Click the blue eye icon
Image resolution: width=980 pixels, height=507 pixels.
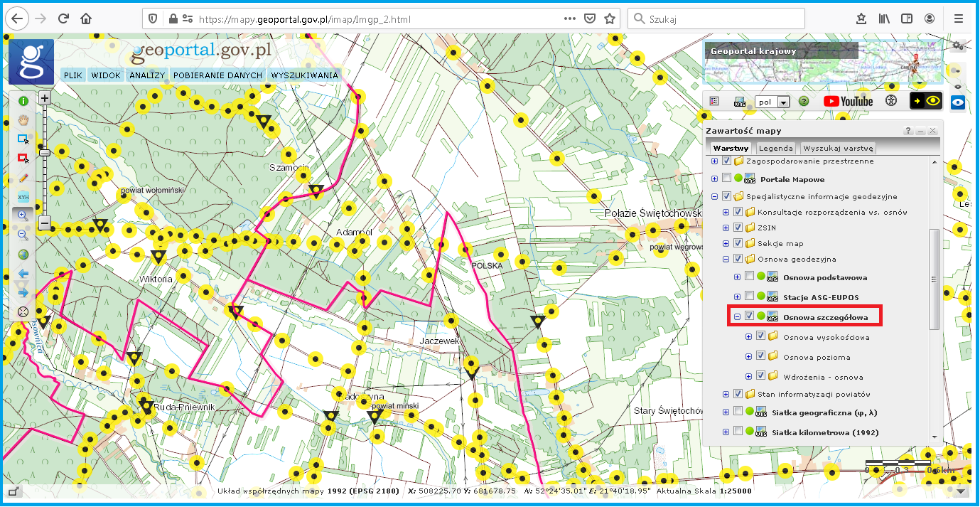pos(959,102)
